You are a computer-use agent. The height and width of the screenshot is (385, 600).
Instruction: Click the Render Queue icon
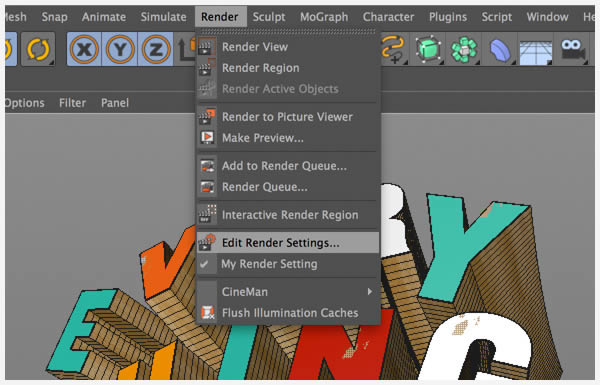pyautogui.click(x=207, y=187)
